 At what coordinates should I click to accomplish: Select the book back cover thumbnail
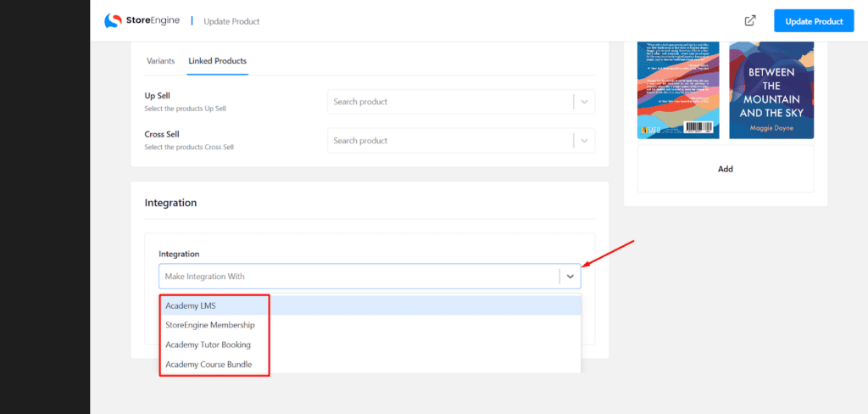tap(678, 90)
